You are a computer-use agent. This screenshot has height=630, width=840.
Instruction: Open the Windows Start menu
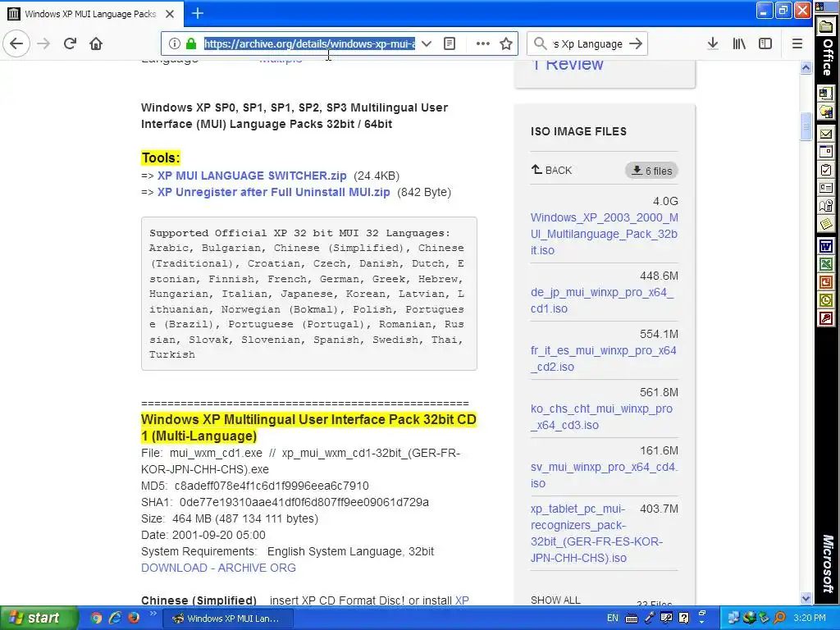point(39,618)
